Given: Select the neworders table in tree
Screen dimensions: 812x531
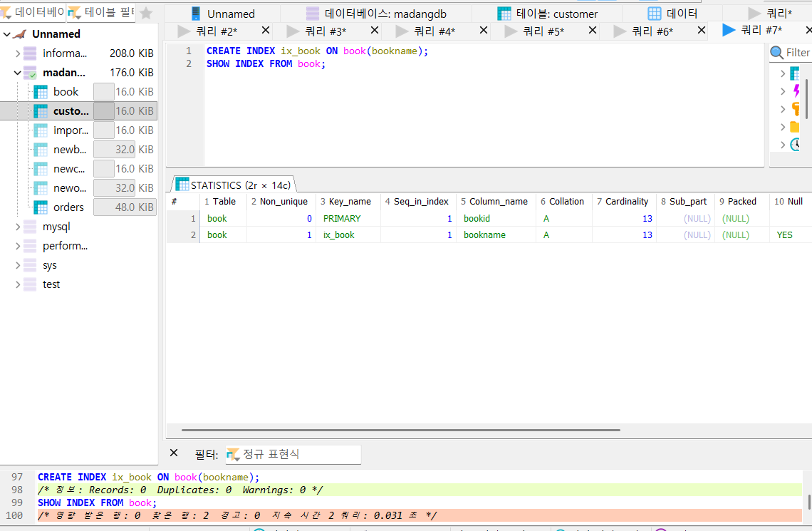Looking at the screenshot, I should coord(69,188).
